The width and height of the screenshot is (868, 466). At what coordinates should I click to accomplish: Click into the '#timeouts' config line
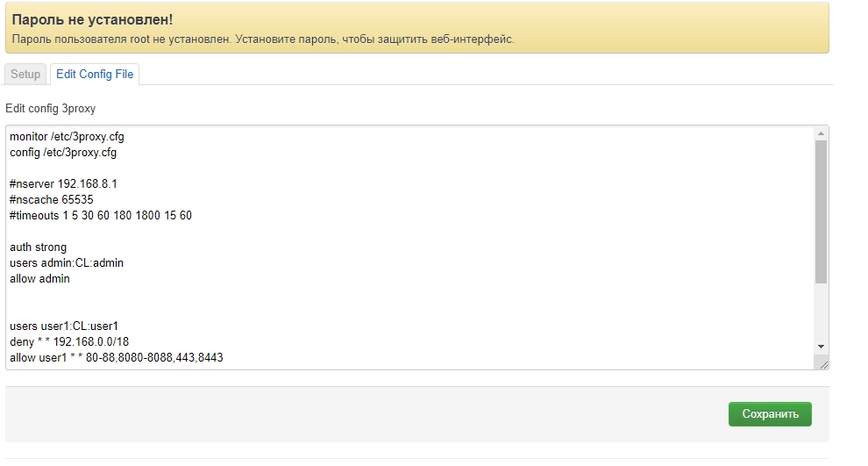point(100,216)
